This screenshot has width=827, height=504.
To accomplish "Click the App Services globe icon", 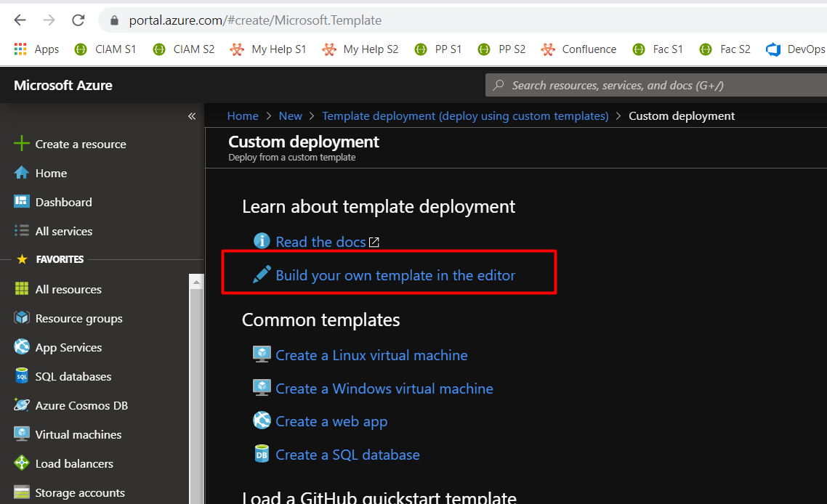I will click(x=22, y=346).
